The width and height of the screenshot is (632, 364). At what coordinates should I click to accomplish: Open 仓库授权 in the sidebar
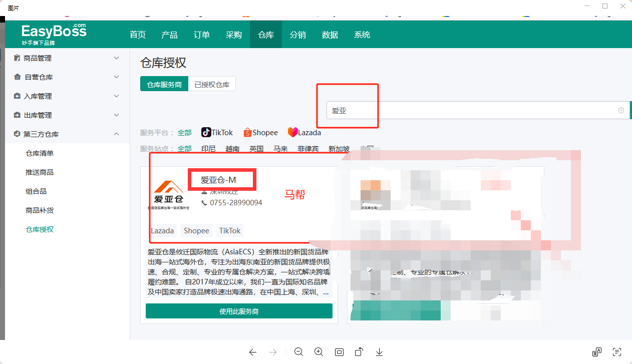click(40, 229)
